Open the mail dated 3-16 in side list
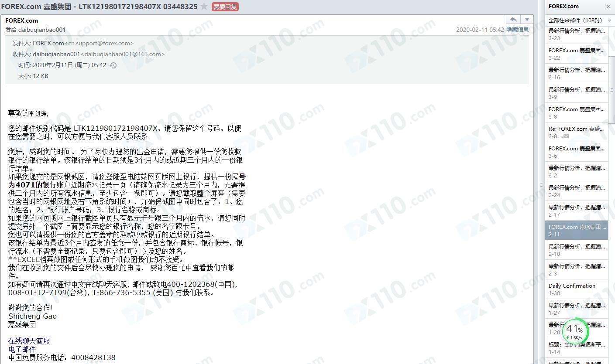 577,73
